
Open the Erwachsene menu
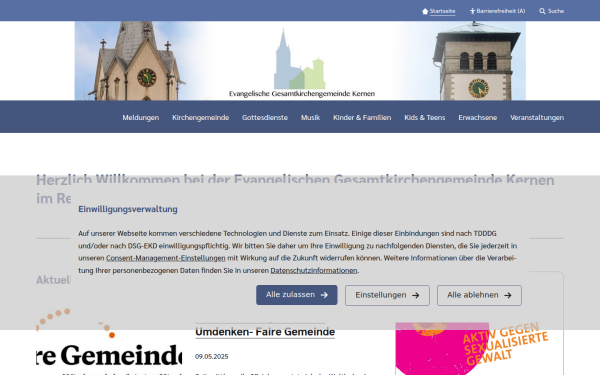pos(478,117)
